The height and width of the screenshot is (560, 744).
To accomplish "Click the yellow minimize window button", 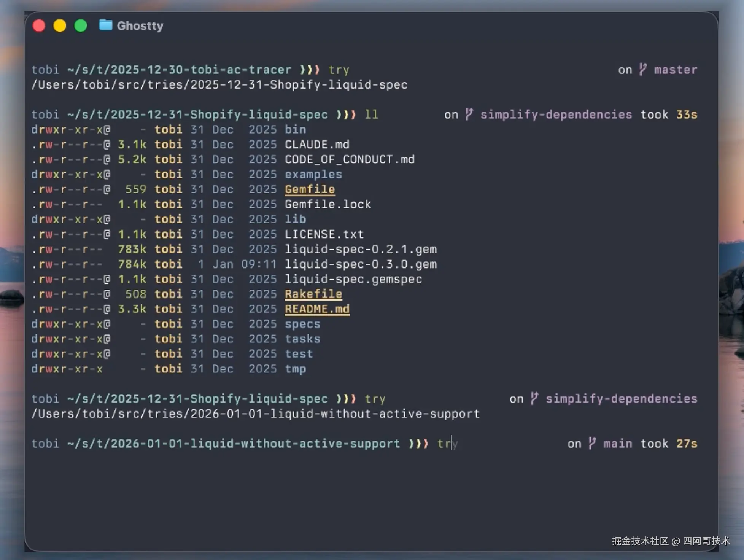I will (x=60, y=25).
